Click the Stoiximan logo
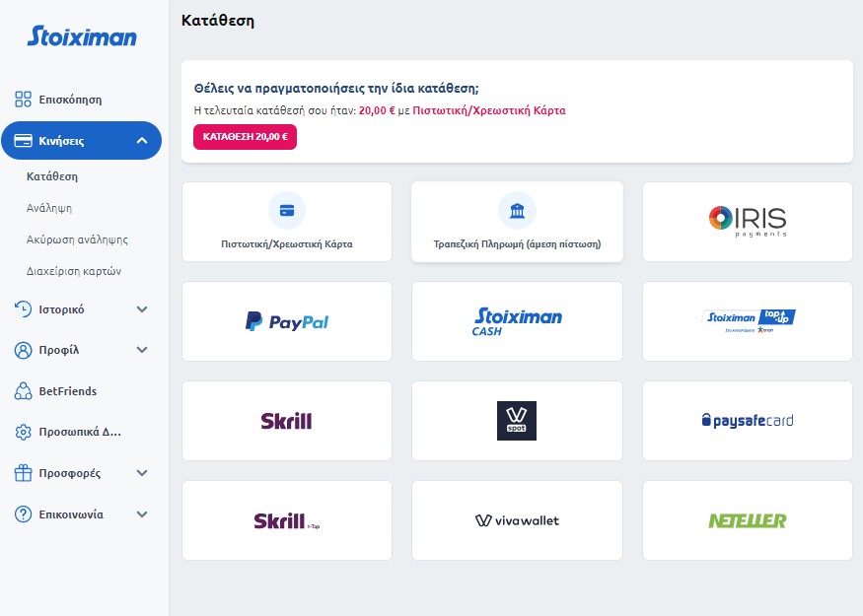This screenshot has width=863, height=616. point(82,36)
